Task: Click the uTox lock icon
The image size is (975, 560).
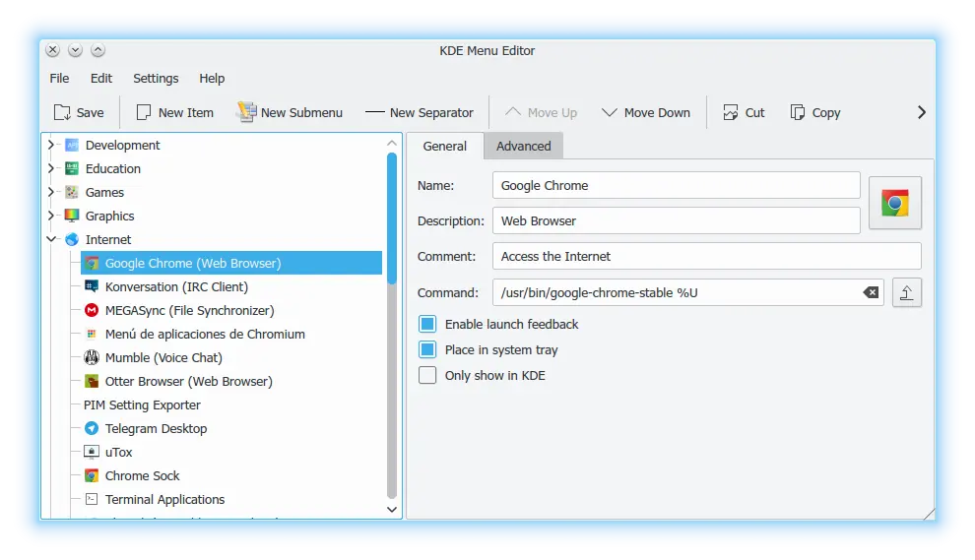Action: pyautogui.click(x=92, y=452)
